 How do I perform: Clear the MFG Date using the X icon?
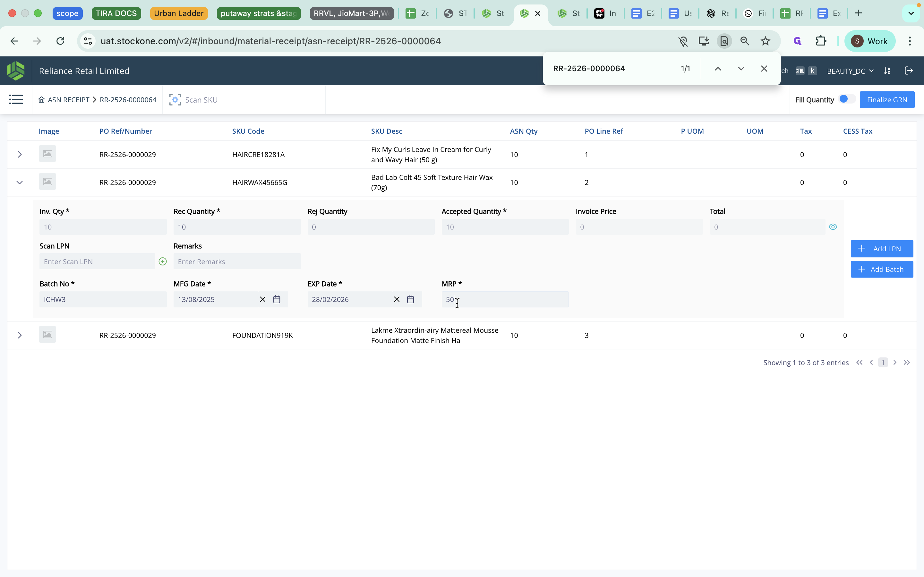tap(262, 299)
